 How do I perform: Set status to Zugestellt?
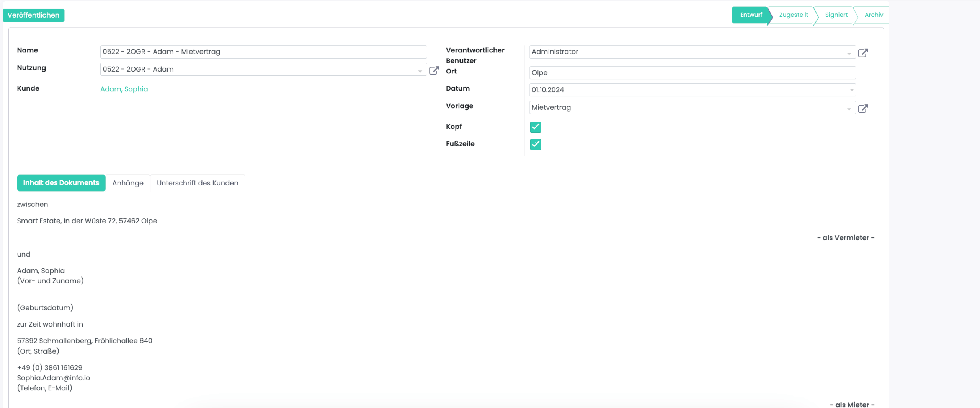click(x=793, y=15)
